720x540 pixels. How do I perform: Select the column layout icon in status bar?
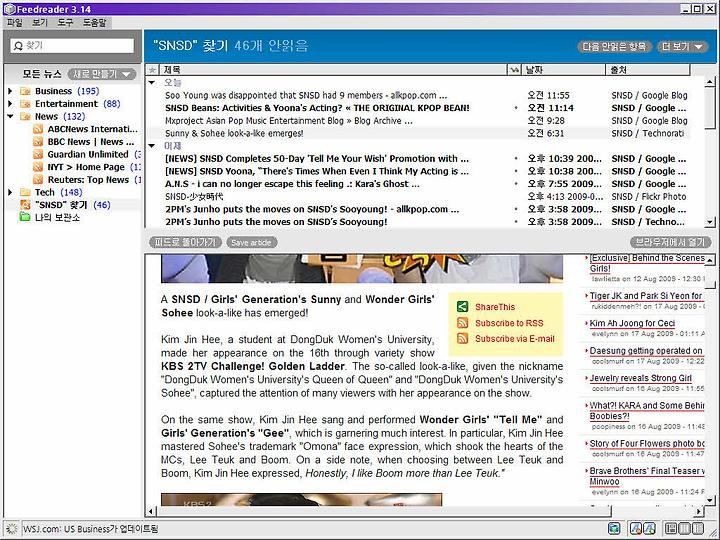685,529
